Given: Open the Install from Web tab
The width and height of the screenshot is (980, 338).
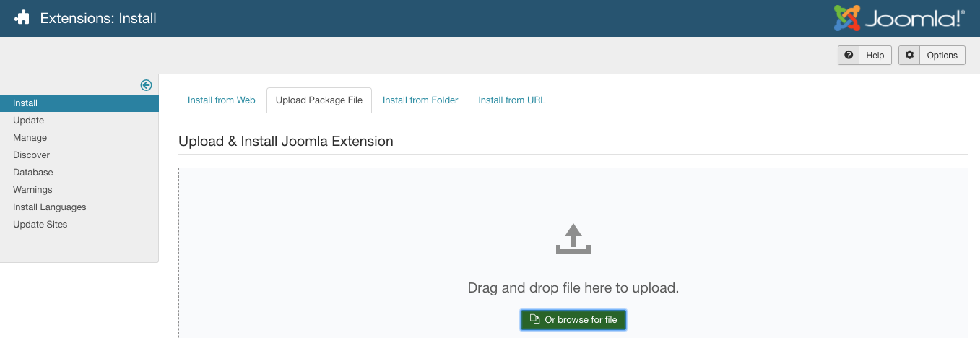Looking at the screenshot, I should tap(222, 100).
